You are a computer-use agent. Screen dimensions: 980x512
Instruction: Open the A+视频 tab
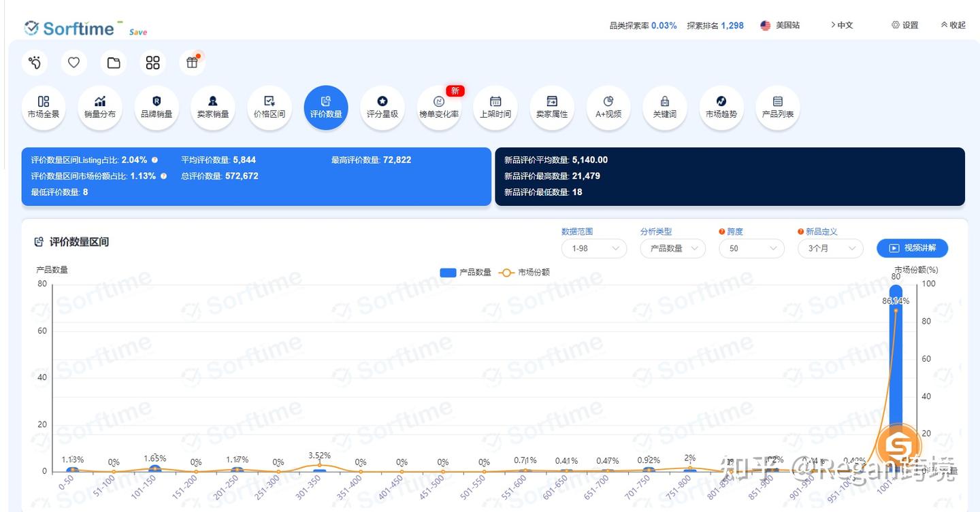[x=608, y=107]
